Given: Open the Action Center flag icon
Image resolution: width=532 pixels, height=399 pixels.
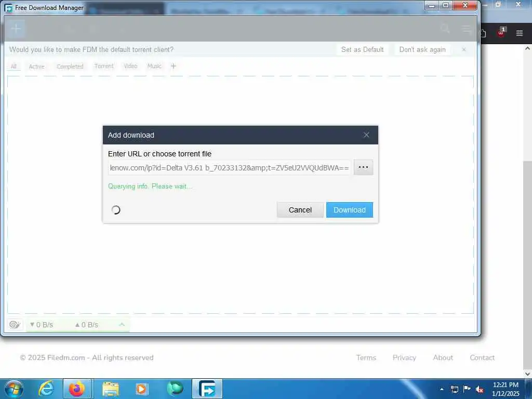Looking at the screenshot, I should point(467,389).
